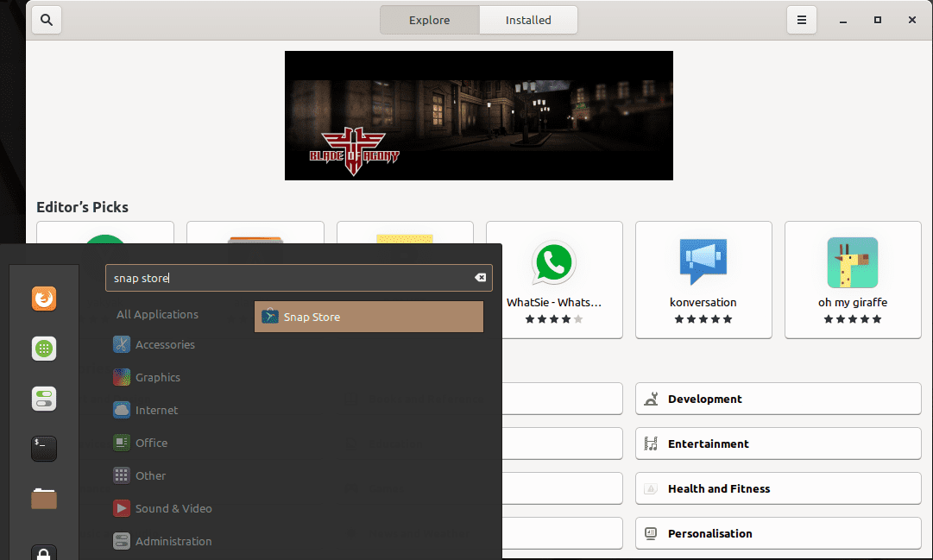Open the Files folder favorite
Screen dimensions: 933x560
tap(44, 499)
